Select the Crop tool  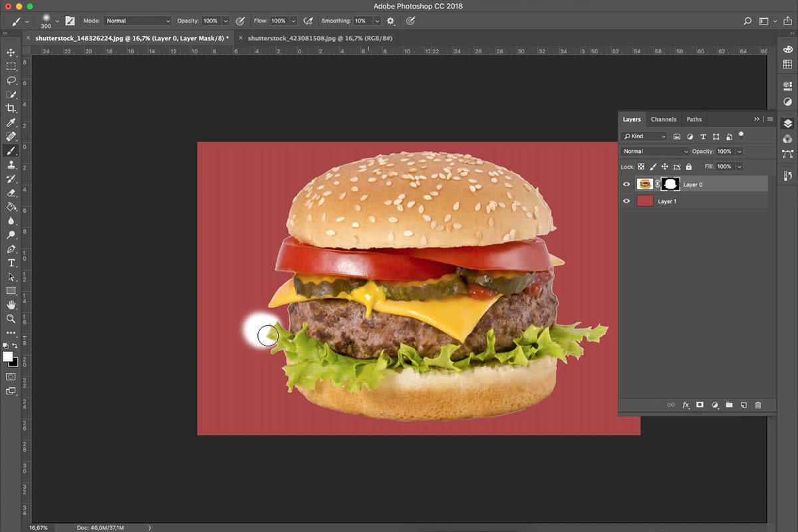tap(11, 108)
